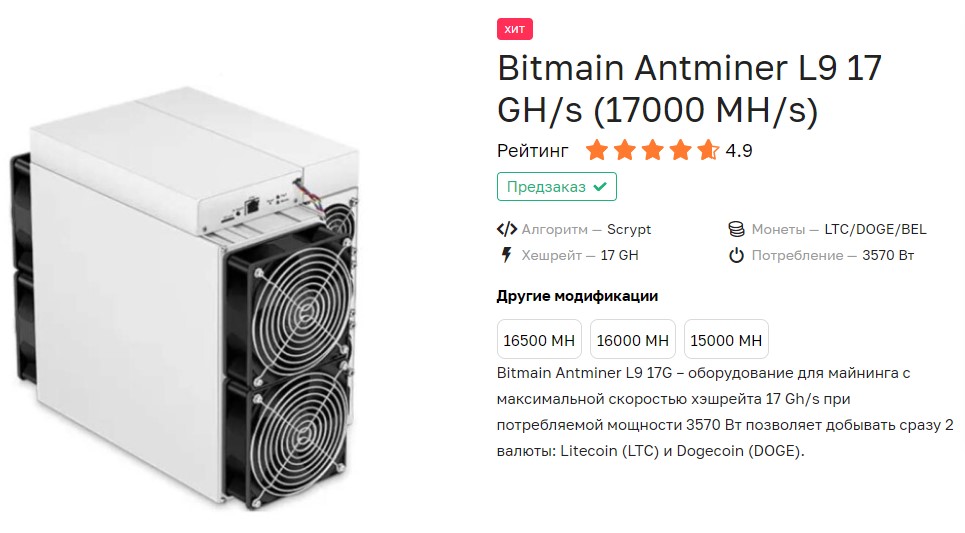Click the Bitmain Antminer L9 title
965x533 pixels.
tap(688, 89)
